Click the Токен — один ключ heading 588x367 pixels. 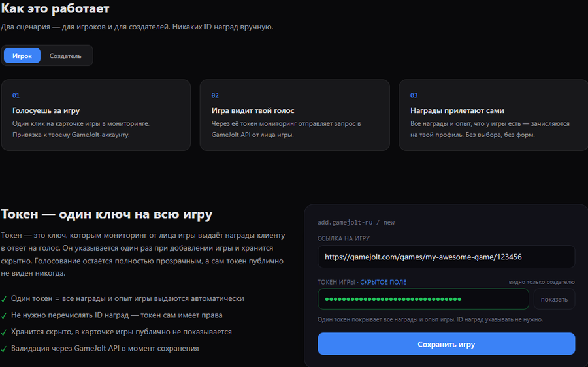(x=106, y=214)
